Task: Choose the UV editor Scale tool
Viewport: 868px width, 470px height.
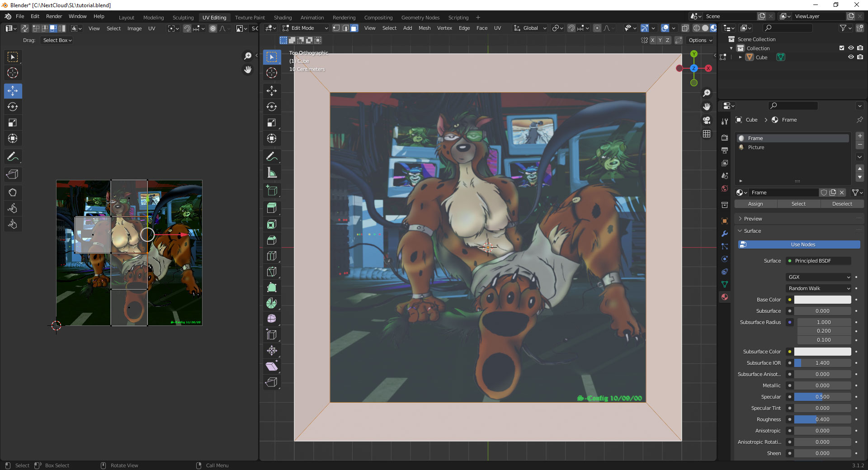Action: coord(13,122)
